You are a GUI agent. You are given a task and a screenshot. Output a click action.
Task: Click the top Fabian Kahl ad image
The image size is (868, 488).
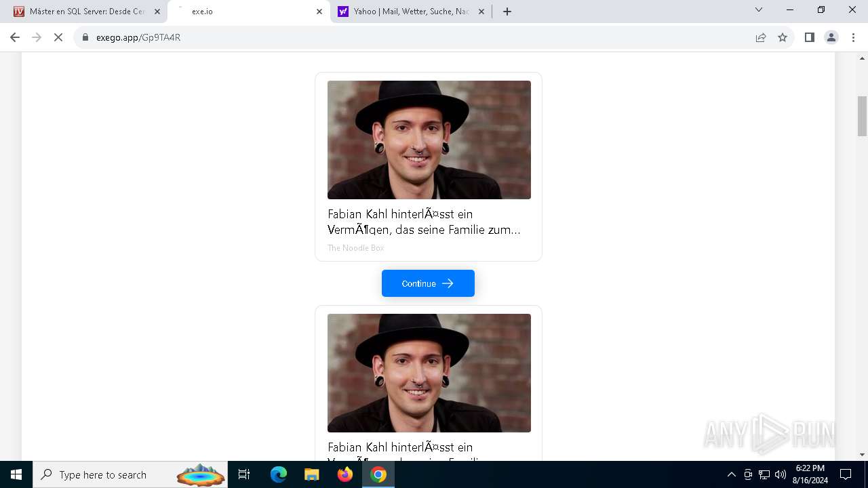[429, 140]
